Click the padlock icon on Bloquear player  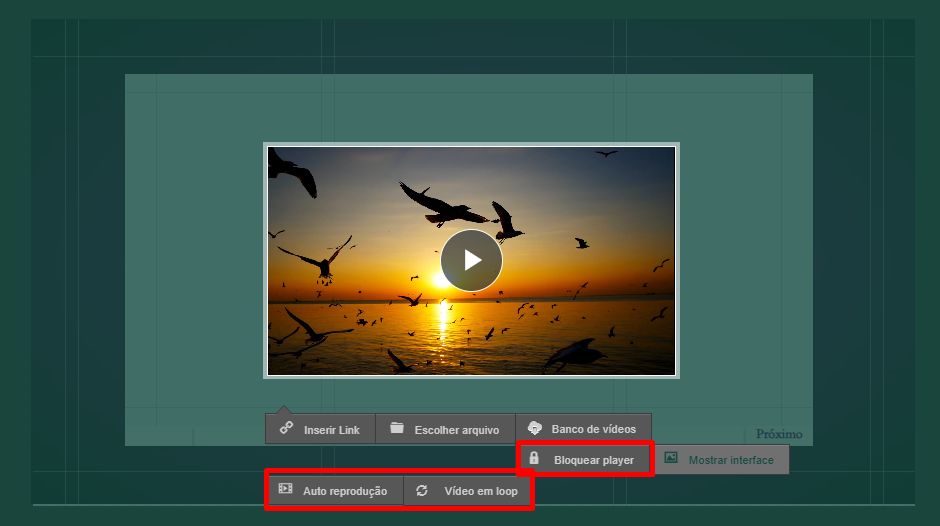point(534,458)
